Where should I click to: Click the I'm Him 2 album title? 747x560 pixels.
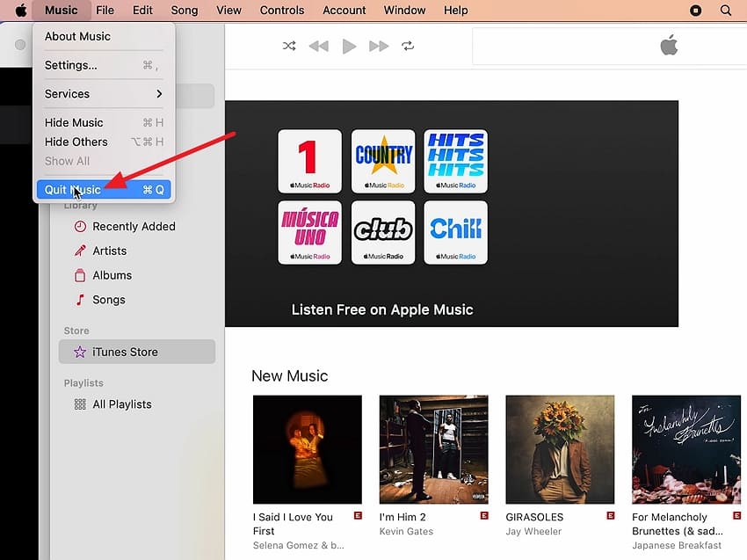403,517
